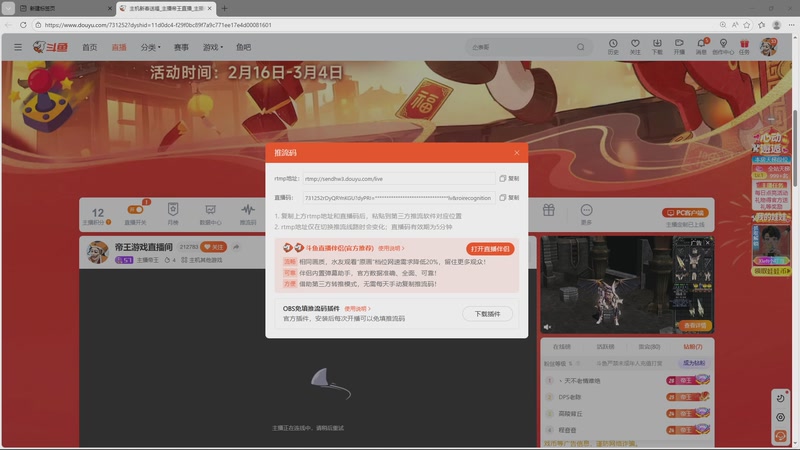Image resolution: width=800 pixels, height=450 pixels.
Task: Open the 创作中心 icon
Action: tap(723, 47)
